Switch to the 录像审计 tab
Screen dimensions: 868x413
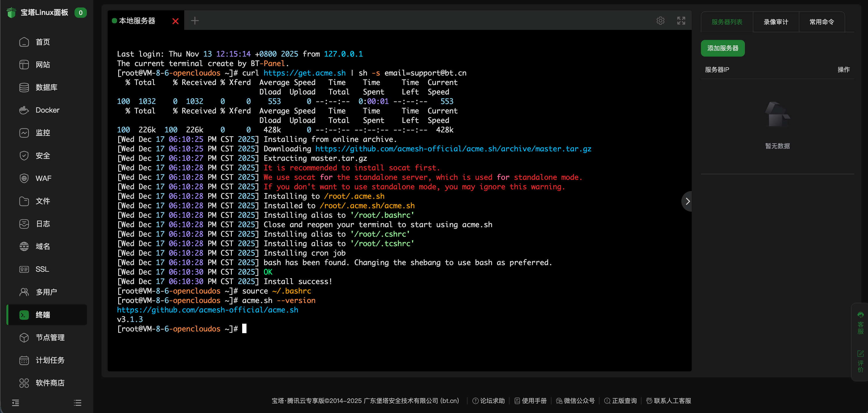[x=775, y=22]
